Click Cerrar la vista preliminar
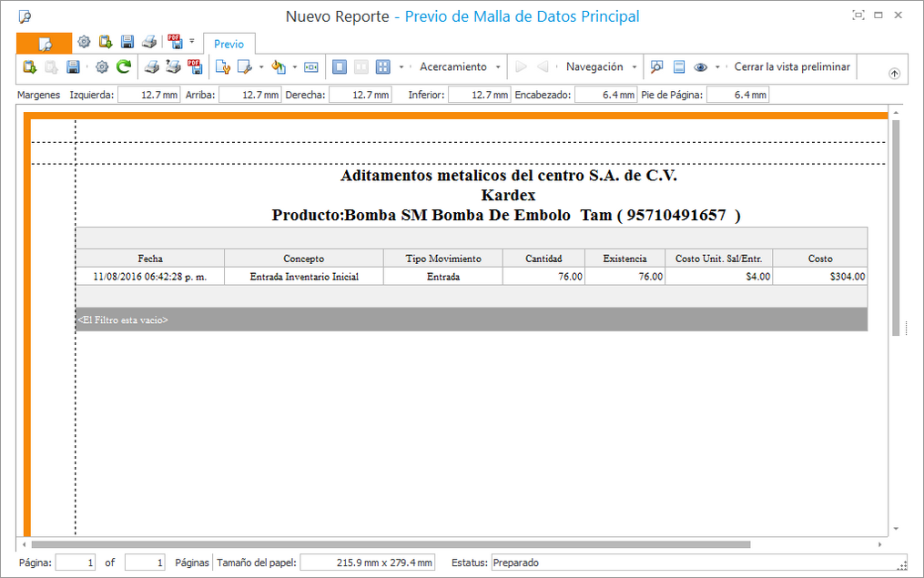 [792, 67]
